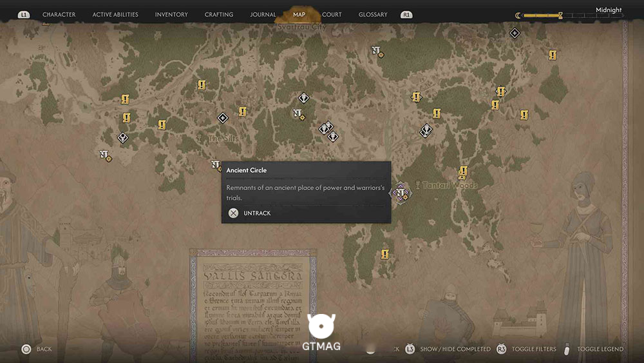
Task: Click the R3 stick icon
Action: (501, 349)
